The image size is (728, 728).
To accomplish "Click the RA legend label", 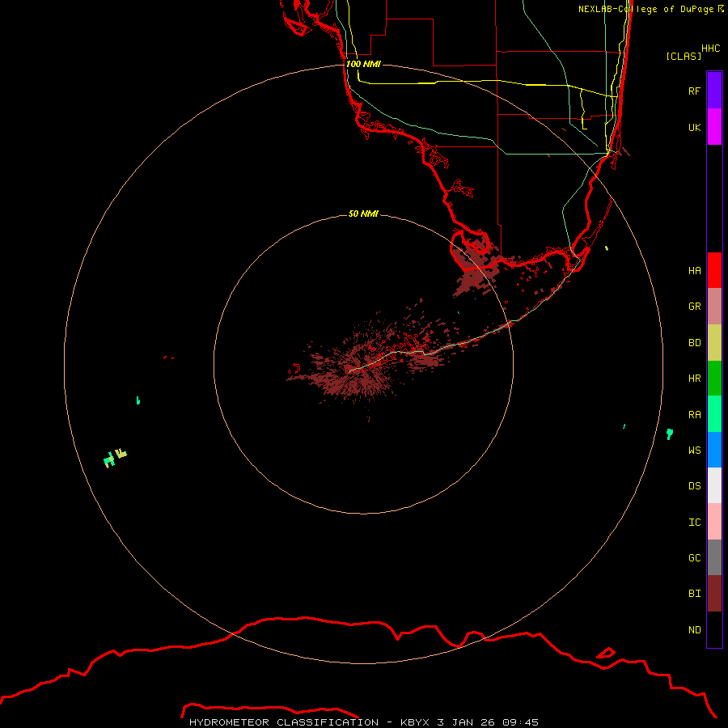I will [x=694, y=415].
